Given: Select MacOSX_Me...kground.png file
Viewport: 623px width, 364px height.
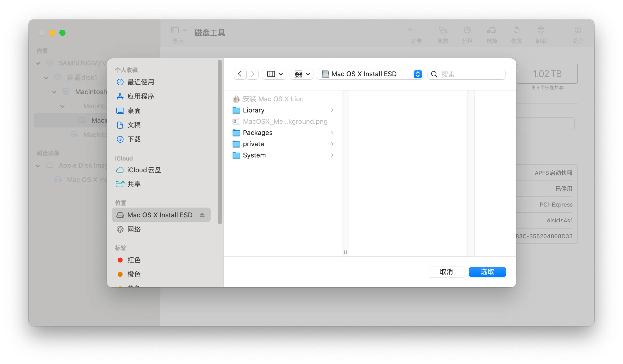Looking at the screenshot, I should click(283, 121).
